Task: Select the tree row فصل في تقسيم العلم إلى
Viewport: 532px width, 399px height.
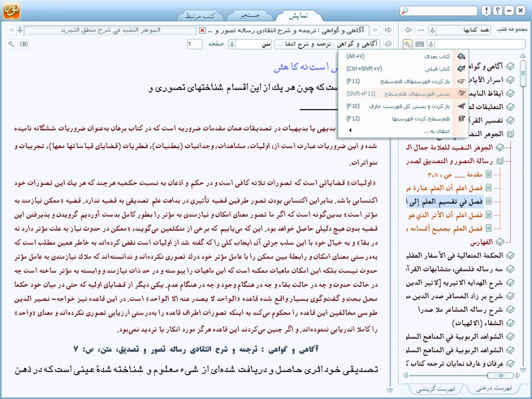Action: pos(445,201)
